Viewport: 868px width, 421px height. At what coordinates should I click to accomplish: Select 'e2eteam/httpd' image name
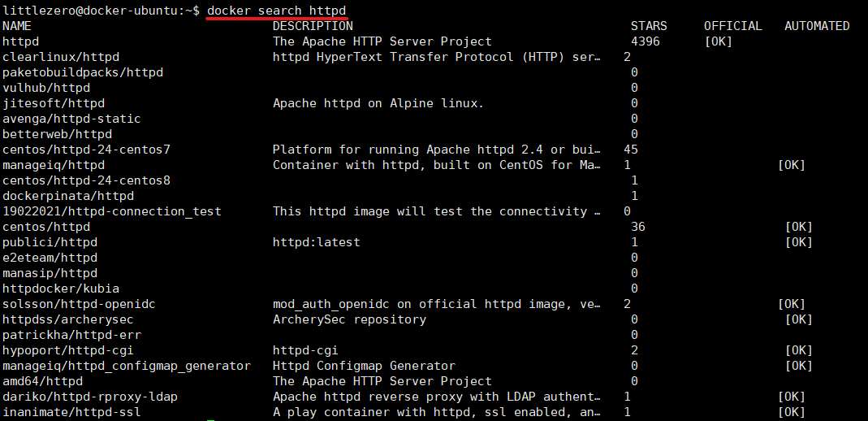coord(50,258)
